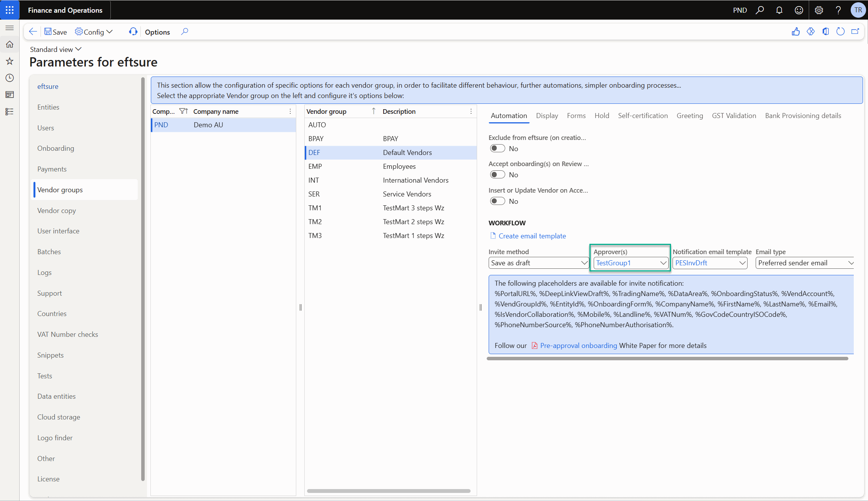The image size is (868, 501).
Task: Open in Microsoft Office icon
Action: tap(826, 32)
